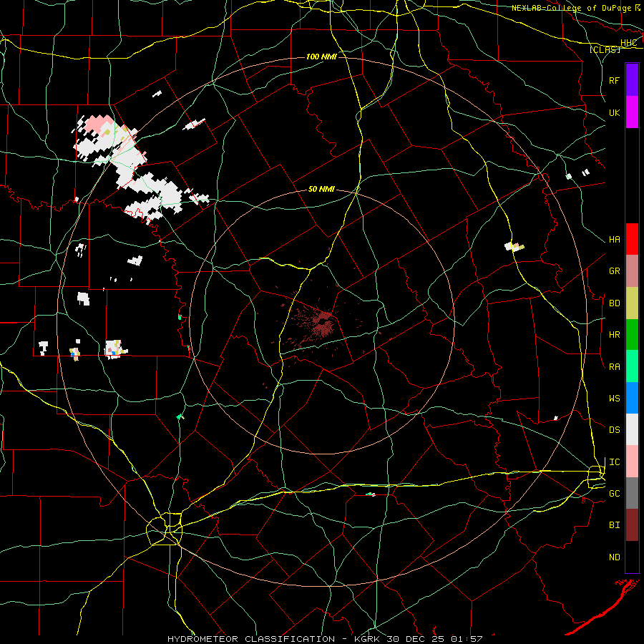Click the yellow BD legend swatch
Screen dimensions: 644x644
pos(632,303)
